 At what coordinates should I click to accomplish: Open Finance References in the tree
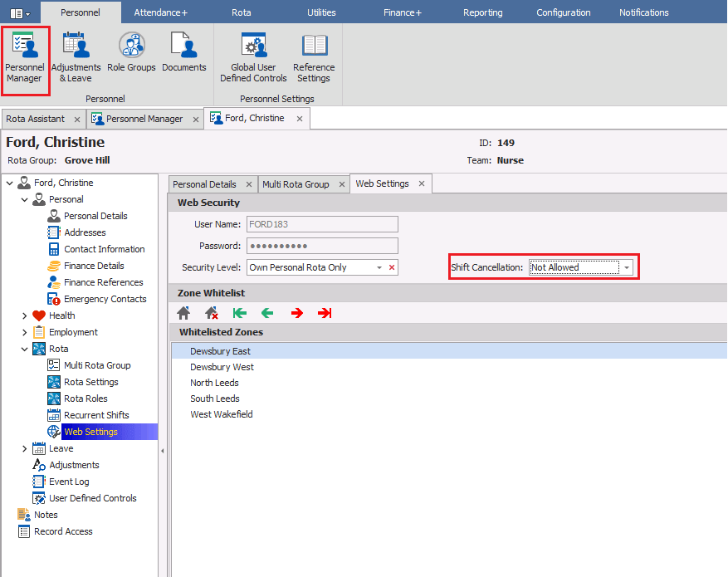point(104,282)
